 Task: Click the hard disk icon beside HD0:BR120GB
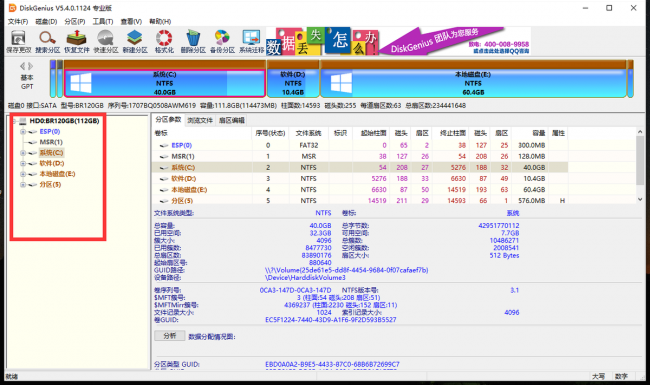(23, 121)
